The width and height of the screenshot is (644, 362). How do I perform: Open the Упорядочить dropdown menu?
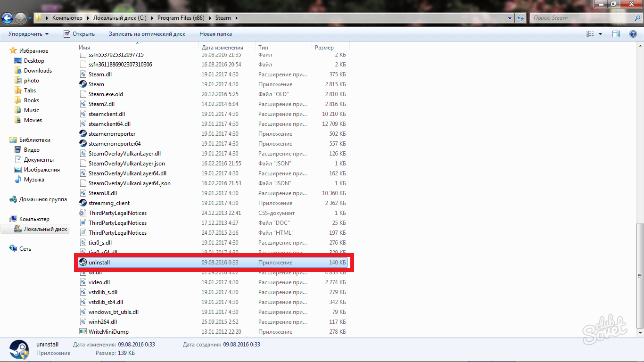[x=28, y=34]
